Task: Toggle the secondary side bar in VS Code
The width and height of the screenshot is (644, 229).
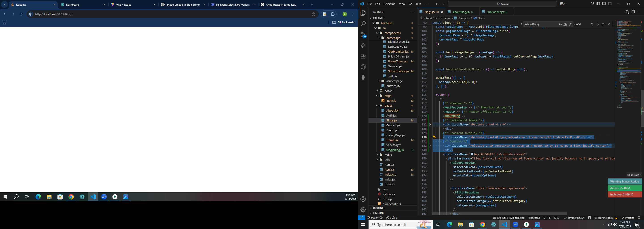Action: click(x=610, y=4)
